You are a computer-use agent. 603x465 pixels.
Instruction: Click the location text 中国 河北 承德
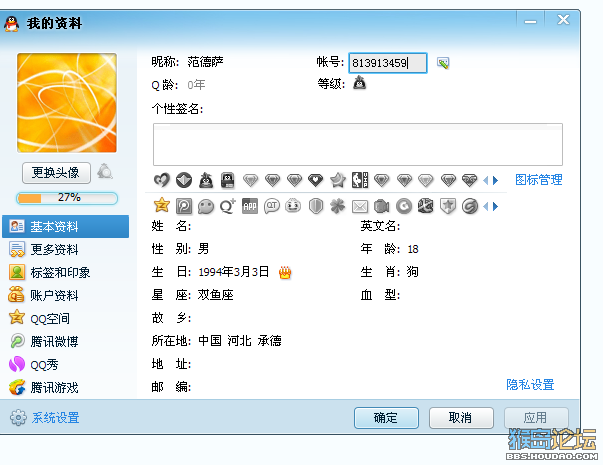pyautogui.click(x=240, y=341)
